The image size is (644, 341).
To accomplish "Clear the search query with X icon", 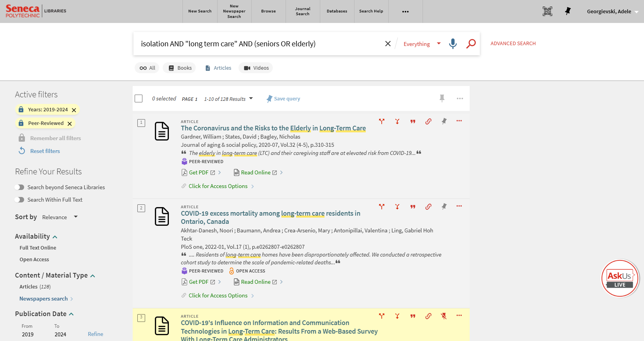I will (x=388, y=44).
